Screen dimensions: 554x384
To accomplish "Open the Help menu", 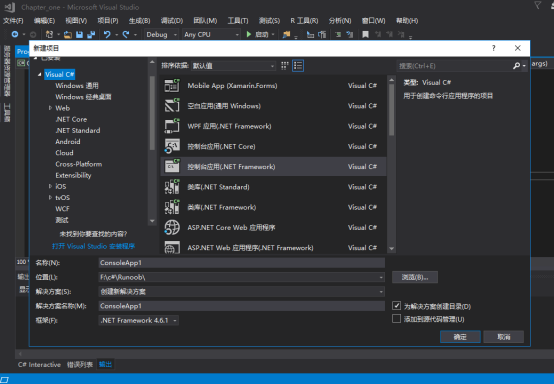I will coord(407,21).
